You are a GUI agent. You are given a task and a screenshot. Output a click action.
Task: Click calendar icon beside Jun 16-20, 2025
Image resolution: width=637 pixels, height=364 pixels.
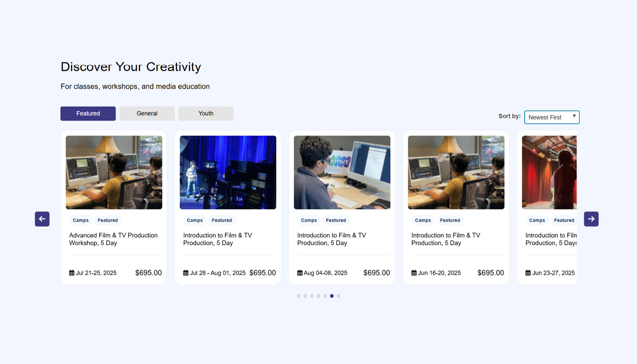click(x=414, y=273)
